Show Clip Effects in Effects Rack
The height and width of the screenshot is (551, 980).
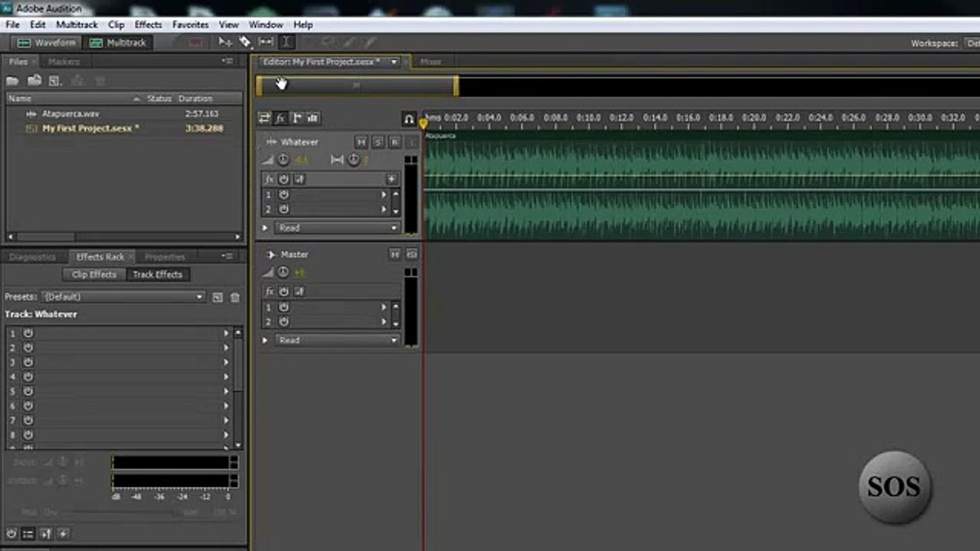pyautogui.click(x=94, y=275)
